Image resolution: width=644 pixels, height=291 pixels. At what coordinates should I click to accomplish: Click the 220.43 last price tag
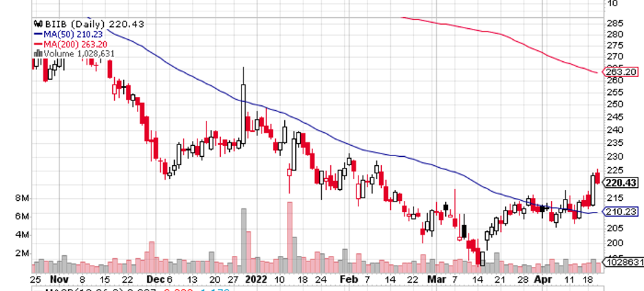coord(622,183)
